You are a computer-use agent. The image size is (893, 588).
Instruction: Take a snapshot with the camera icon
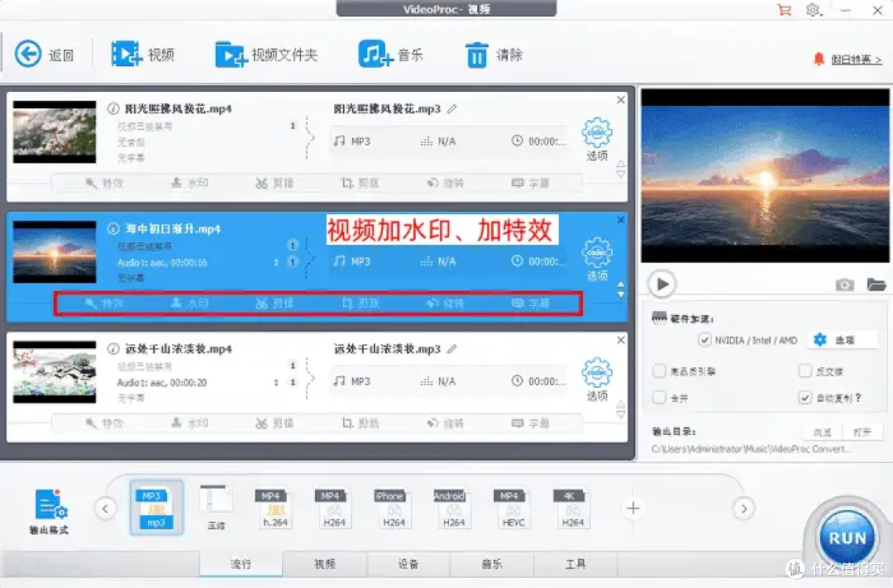click(x=844, y=284)
